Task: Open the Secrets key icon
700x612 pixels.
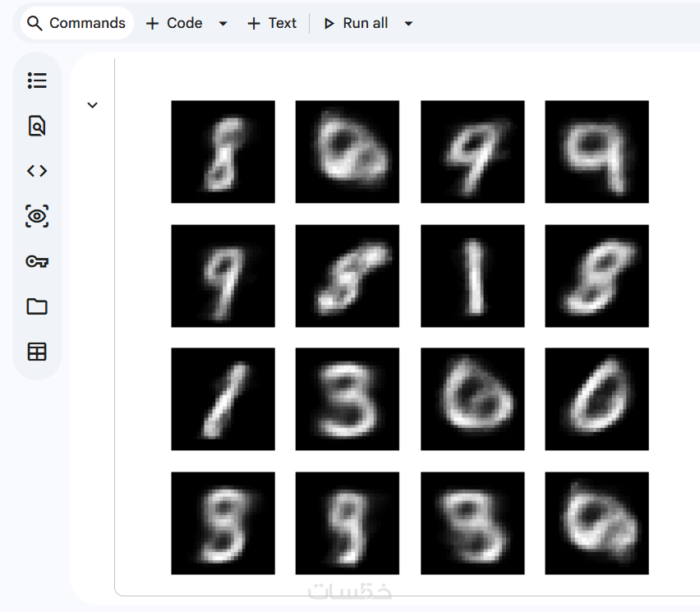Action: click(x=37, y=261)
